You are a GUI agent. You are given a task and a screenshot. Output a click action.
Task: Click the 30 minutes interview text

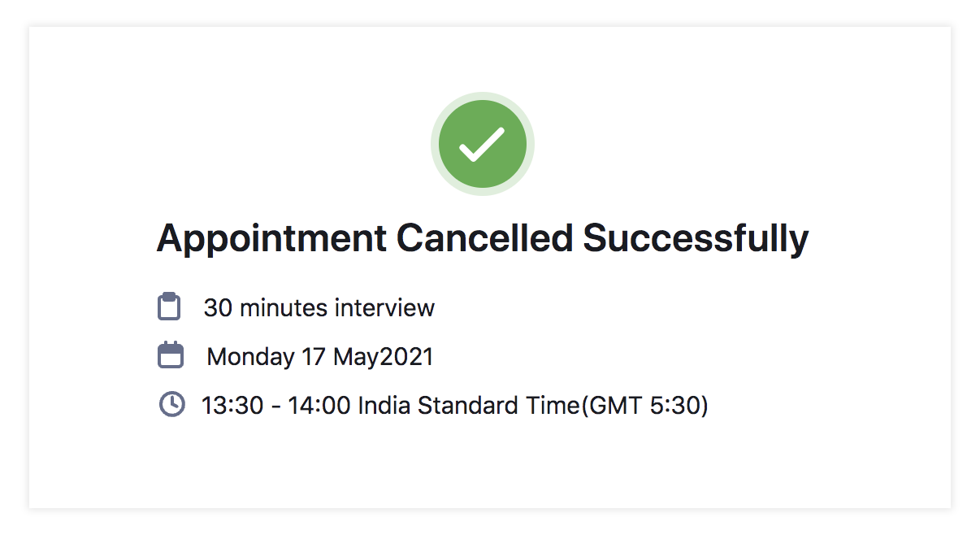[x=319, y=308]
